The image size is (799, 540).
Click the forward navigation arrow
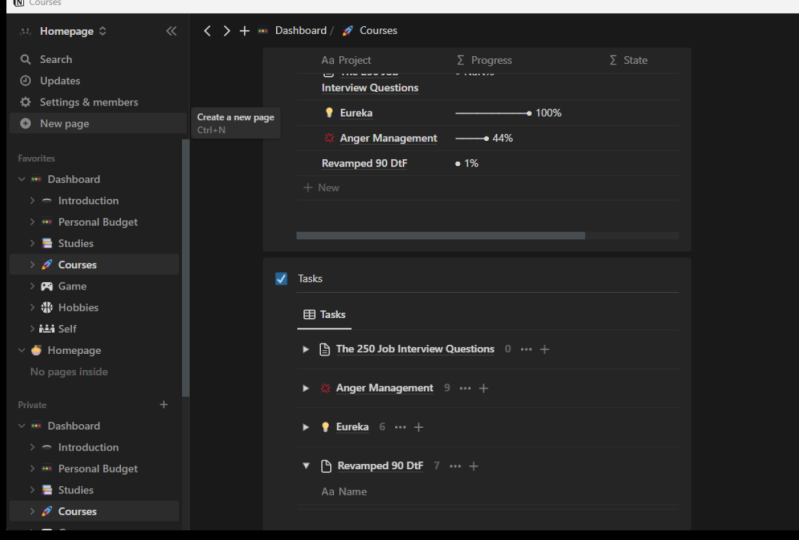tap(226, 31)
